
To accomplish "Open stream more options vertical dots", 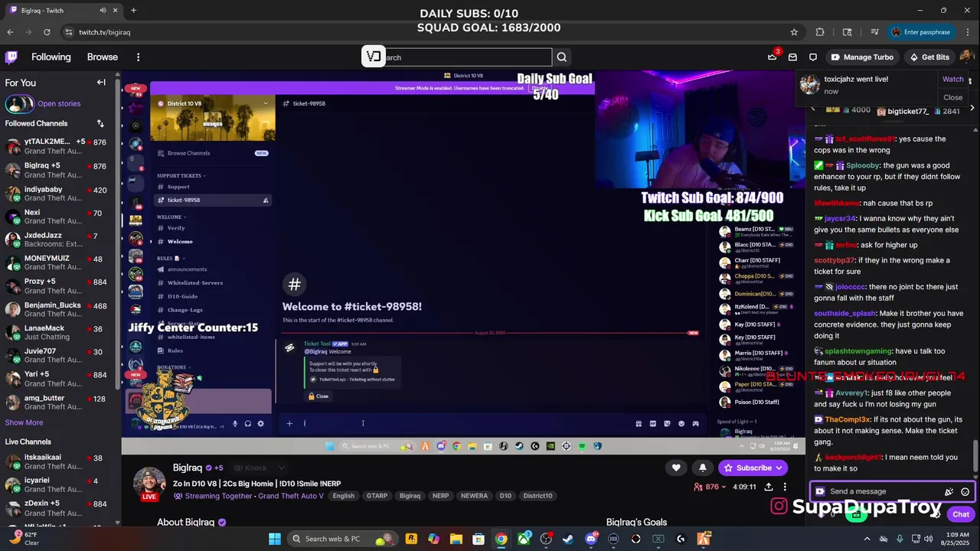I will (785, 487).
